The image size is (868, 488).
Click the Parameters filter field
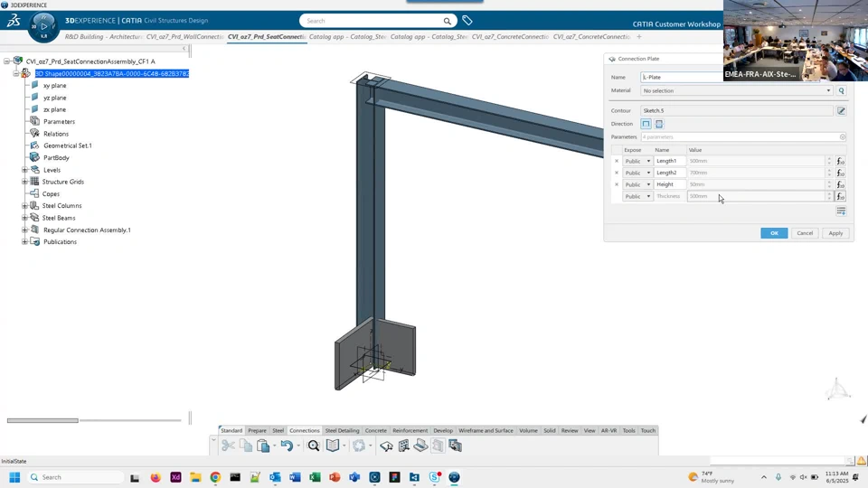pyautogui.click(x=743, y=136)
